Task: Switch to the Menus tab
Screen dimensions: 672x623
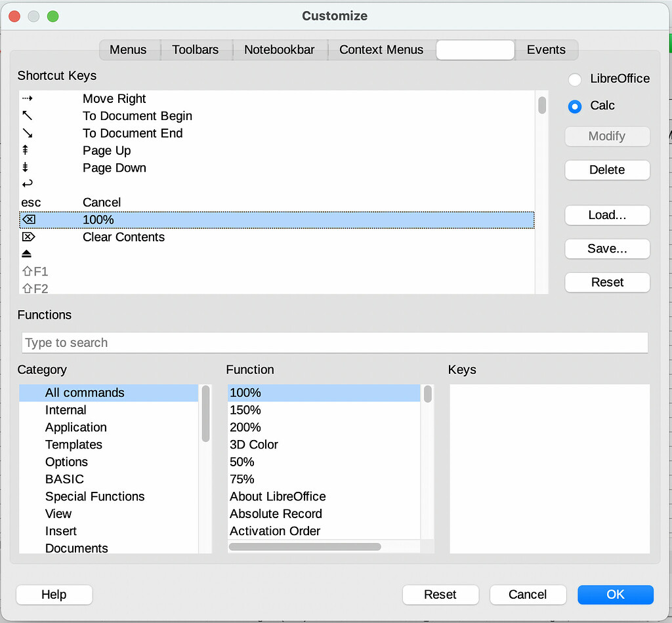Action: pos(129,49)
